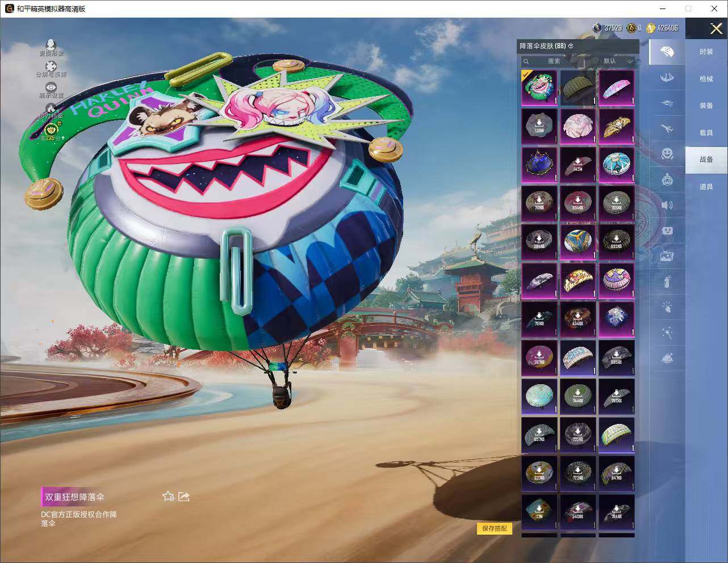
Task: Select the skydiving pose category icon
Action: [x=667, y=78]
